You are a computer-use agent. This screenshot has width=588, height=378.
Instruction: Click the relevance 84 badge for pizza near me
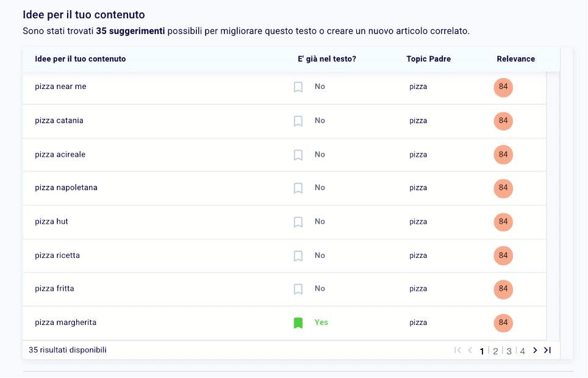pos(503,87)
